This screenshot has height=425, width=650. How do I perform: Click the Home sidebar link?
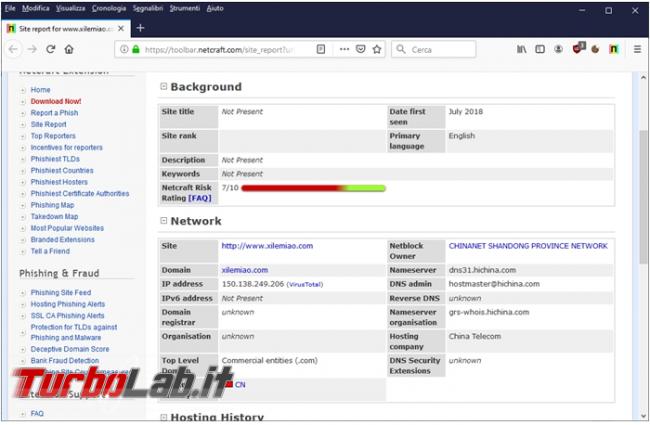pyautogui.click(x=40, y=90)
